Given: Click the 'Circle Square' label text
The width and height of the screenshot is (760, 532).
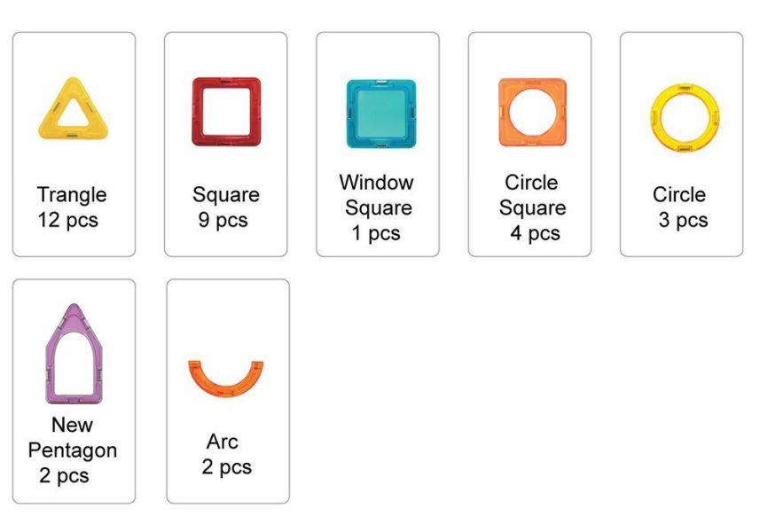Looking at the screenshot, I should [x=532, y=195].
